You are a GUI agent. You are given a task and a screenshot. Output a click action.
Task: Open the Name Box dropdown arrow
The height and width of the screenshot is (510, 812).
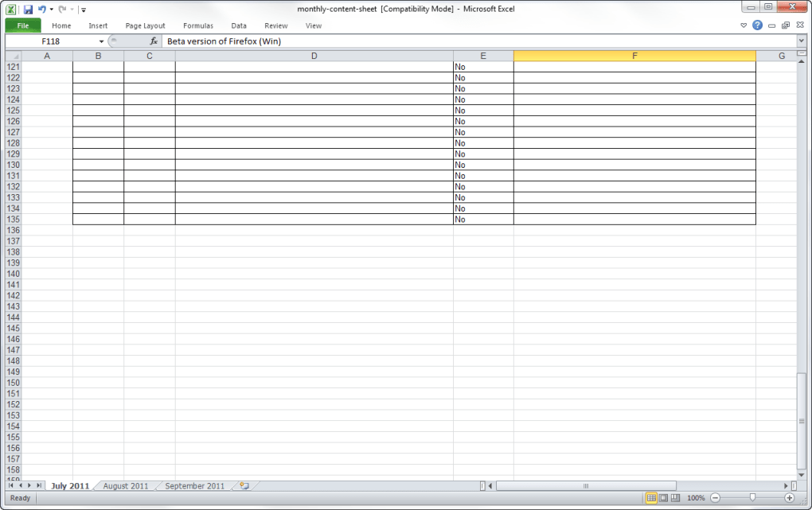tap(101, 41)
